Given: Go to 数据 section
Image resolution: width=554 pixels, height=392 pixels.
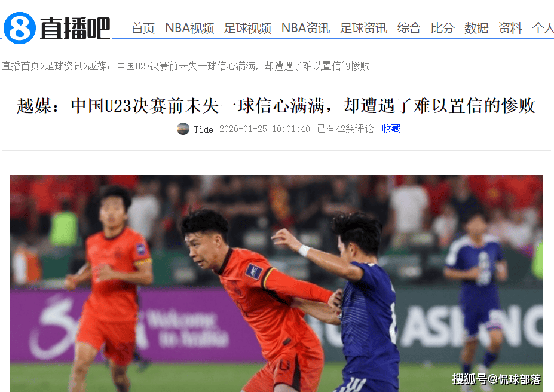Looking at the screenshot, I should point(476,28).
